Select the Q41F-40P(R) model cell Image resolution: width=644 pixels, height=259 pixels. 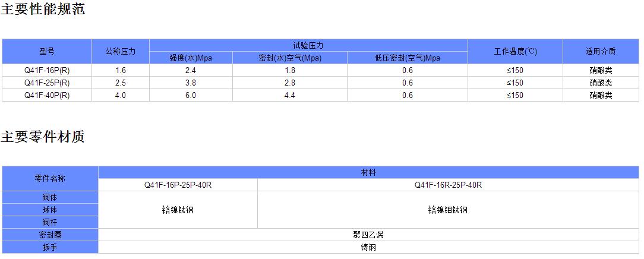tap(47, 95)
